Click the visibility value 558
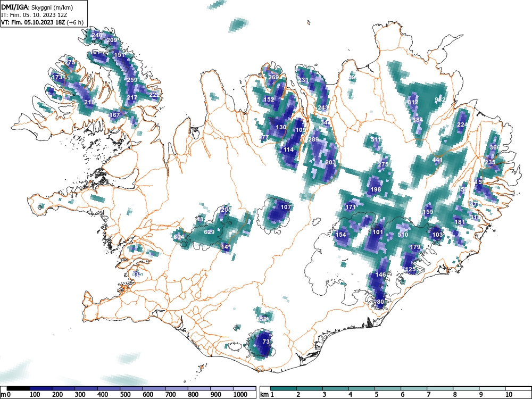The width and height of the screenshot is (532, 399). point(262,319)
